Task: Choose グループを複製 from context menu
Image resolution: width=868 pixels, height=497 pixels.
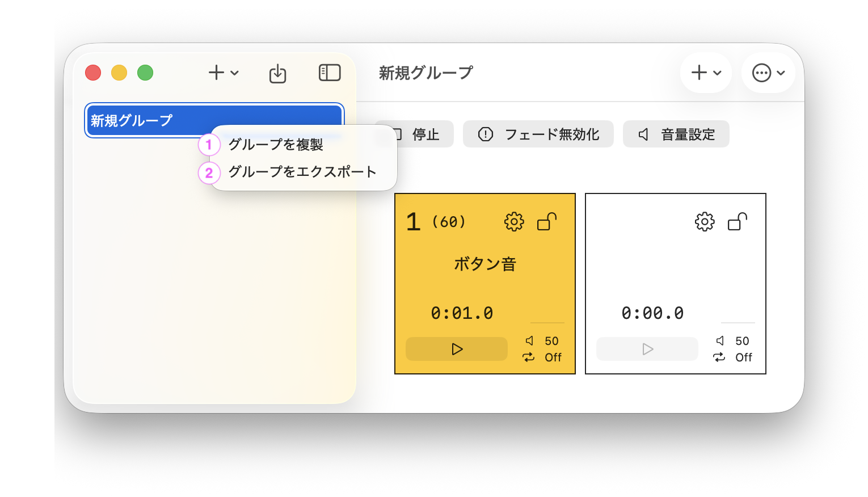Action: (x=275, y=145)
